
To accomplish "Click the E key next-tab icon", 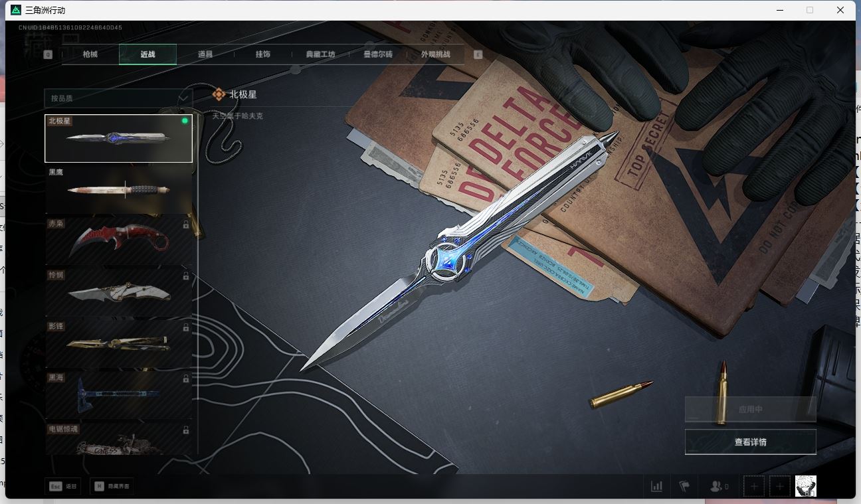I will [x=478, y=54].
